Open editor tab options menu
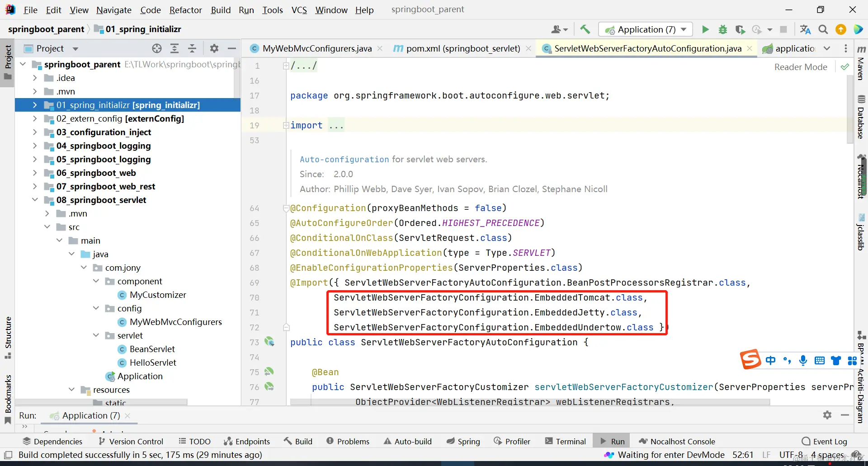The image size is (868, 466). pos(846,48)
